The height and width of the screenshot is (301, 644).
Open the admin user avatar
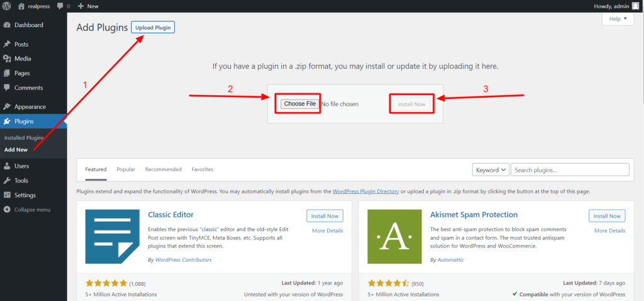[x=635, y=6]
